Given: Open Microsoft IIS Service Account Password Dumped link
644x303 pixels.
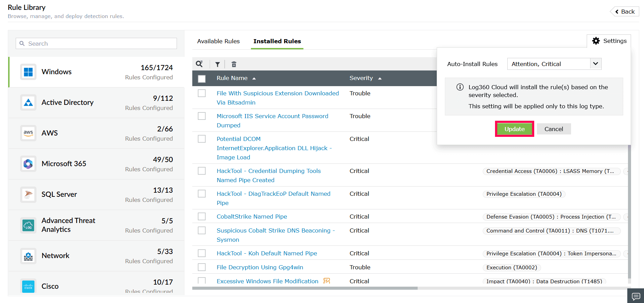Looking at the screenshot, I should point(272,121).
